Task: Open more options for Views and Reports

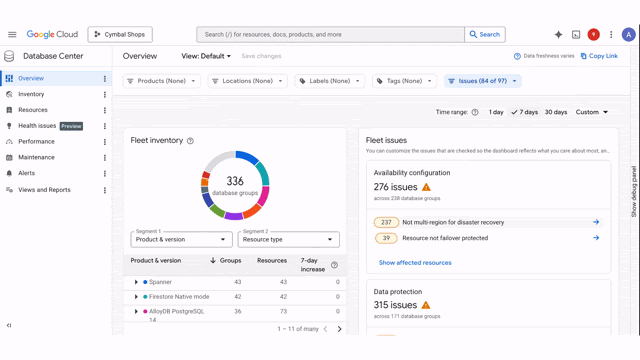Action: tap(104, 190)
